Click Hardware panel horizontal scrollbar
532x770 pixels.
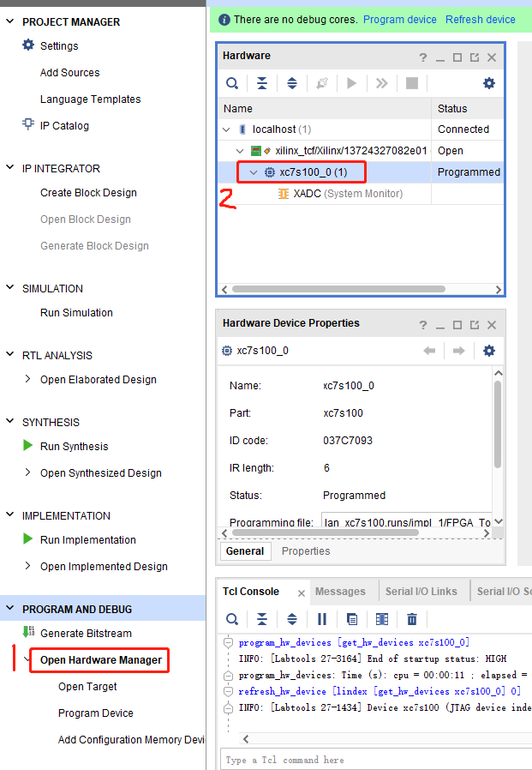(338, 289)
